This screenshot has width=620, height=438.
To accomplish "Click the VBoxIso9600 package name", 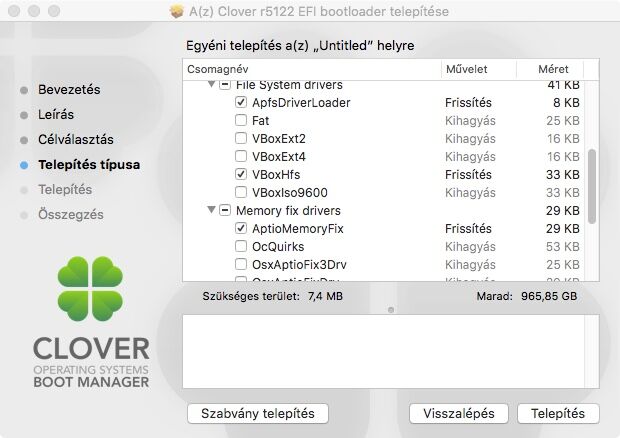I will 290,193.
